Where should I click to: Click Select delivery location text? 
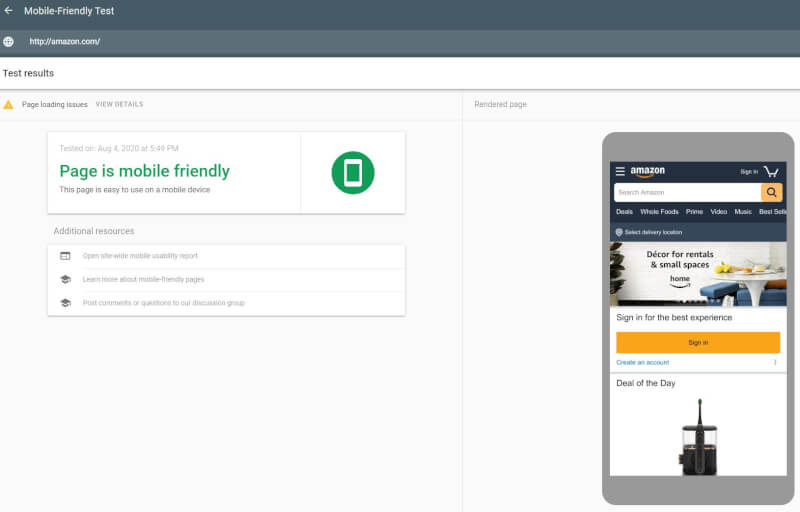653,232
